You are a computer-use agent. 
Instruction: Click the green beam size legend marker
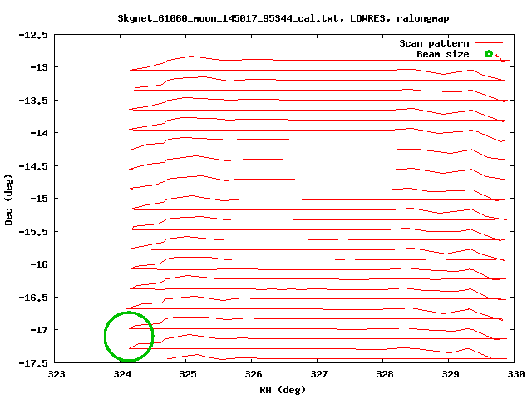pos(489,53)
